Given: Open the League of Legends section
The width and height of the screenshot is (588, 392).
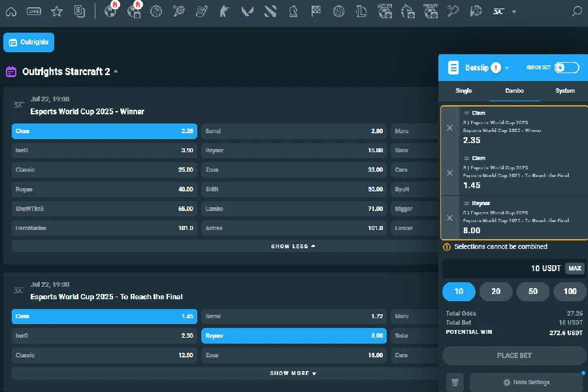Looking at the screenshot, I should [362, 11].
